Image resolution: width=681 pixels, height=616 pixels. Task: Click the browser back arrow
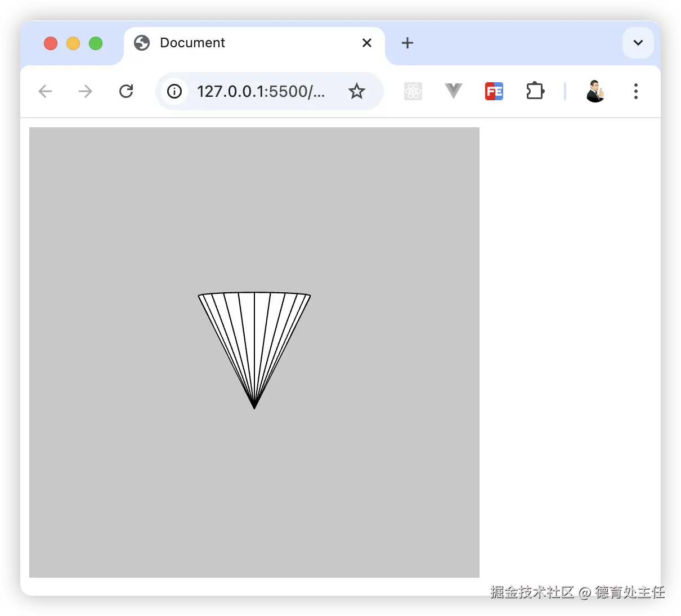[x=45, y=91]
